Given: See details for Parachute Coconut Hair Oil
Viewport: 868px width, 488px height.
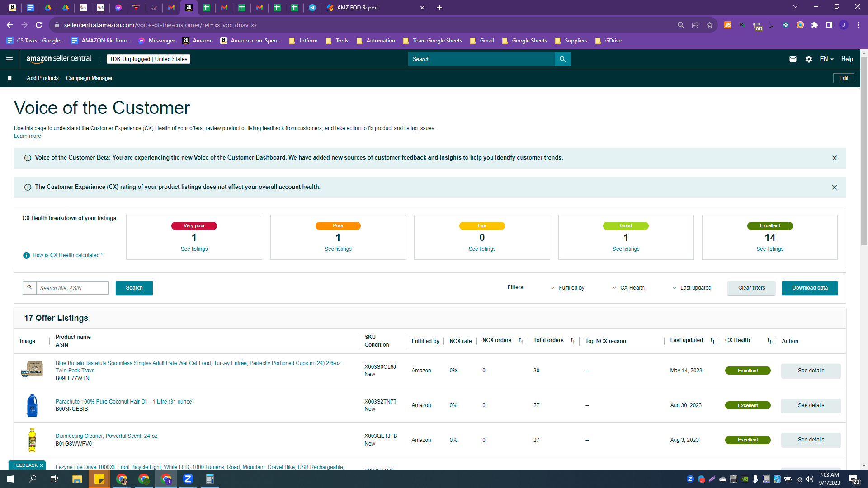Looking at the screenshot, I should tap(811, 405).
